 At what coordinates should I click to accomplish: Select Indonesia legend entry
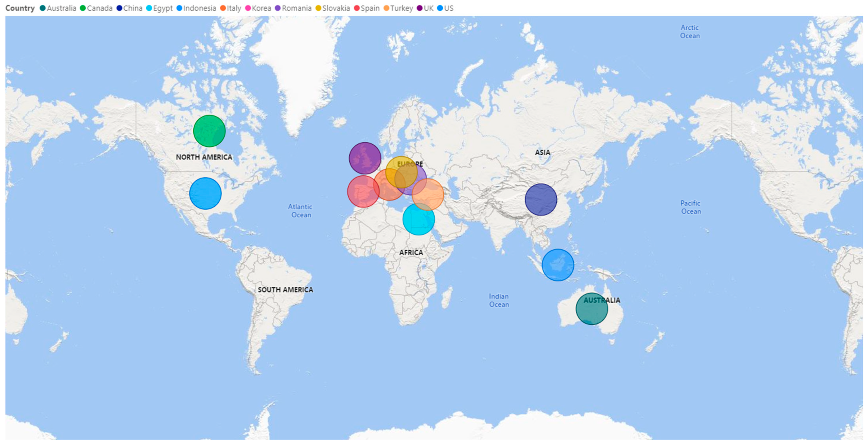click(x=199, y=8)
